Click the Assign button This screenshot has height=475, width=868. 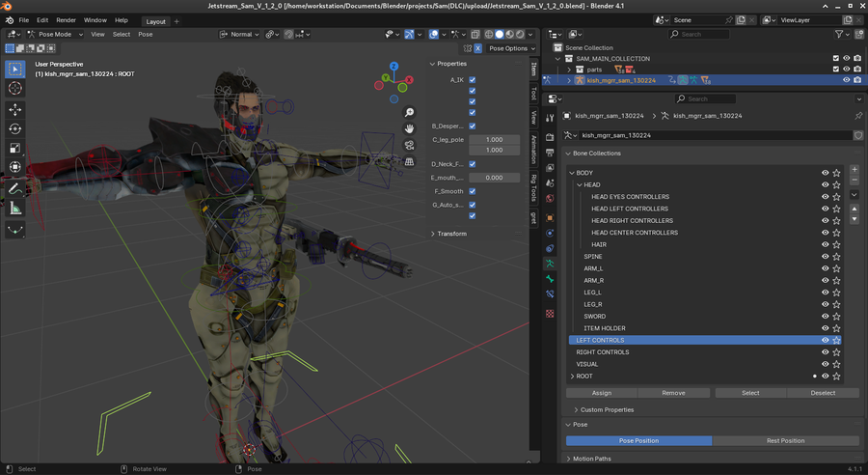tap(602, 393)
